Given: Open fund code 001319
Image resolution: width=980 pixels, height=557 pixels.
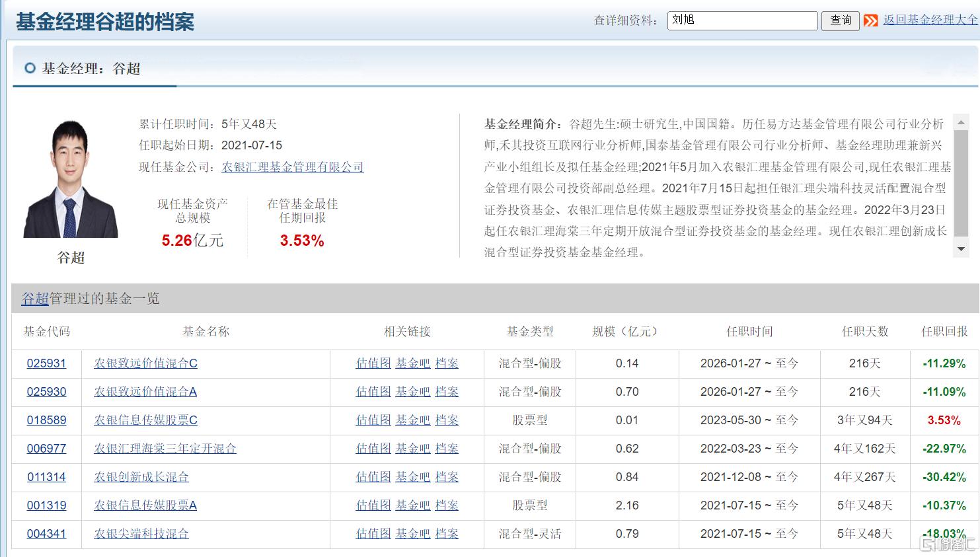Looking at the screenshot, I should [x=46, y=505].
